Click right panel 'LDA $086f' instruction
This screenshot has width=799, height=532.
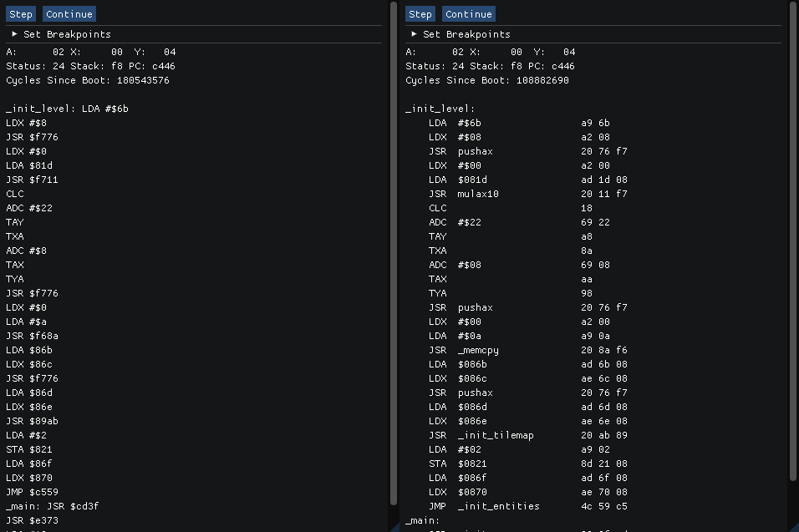coord(458,478)
